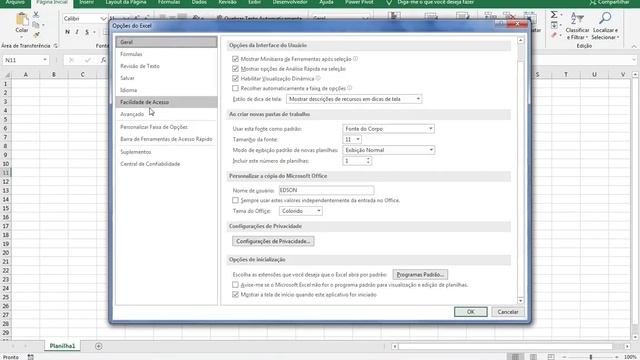The height and width of the screenshot is (360, 640).
Task: Toggle Mostrar opções de Análise Rápida checkbox
Action: [x=235, y=69]
